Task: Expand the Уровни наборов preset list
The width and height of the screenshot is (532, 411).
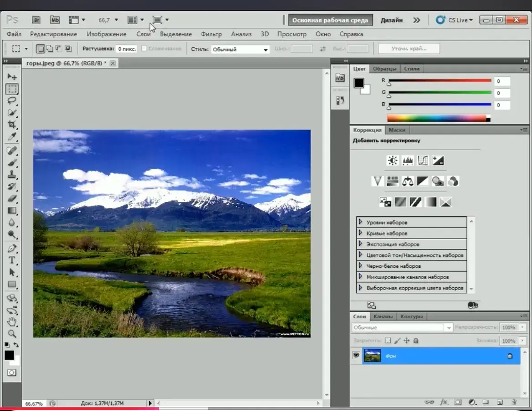Action: coord(361,222)
